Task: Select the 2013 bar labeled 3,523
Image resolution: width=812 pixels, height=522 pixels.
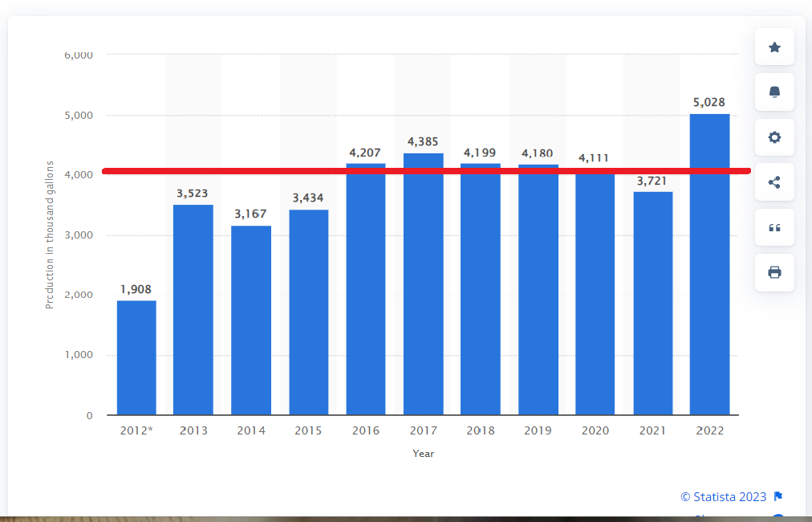Action: click(x=193, y=310)
